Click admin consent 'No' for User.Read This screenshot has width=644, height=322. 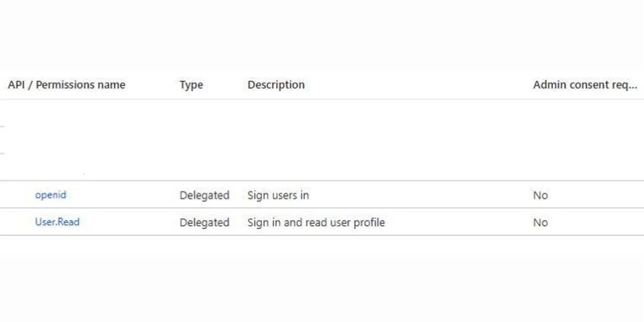(x=540, y=222)
